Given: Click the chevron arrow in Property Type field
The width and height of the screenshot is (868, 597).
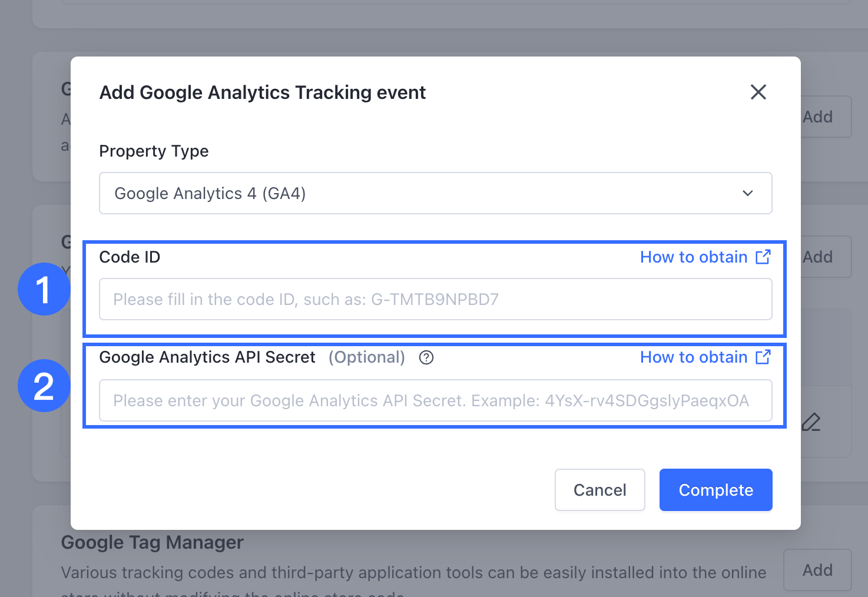Looking at the screenshot, I should point(747,193).
